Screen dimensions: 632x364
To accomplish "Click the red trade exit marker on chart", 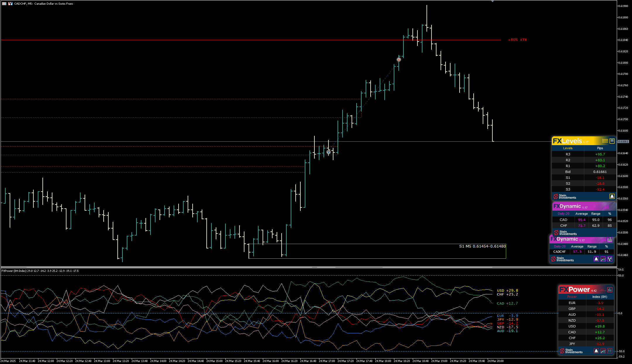I will point(399,60).
